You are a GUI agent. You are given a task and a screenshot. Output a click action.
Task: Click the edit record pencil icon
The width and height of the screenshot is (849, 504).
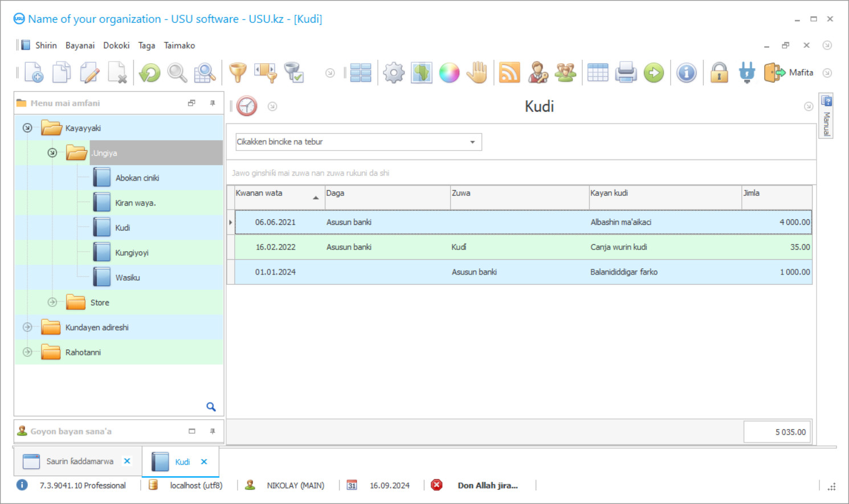tap(89, 73)
